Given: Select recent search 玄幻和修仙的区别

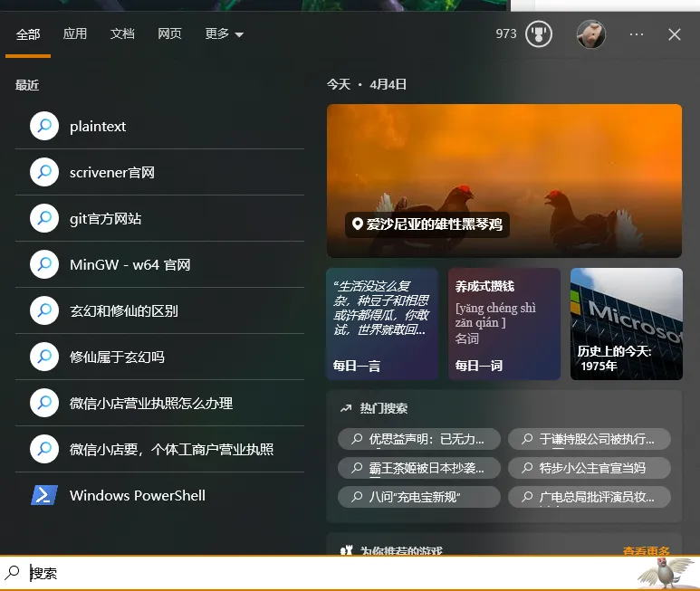Looking at the screenshot, I should click(x=159, y=311).
